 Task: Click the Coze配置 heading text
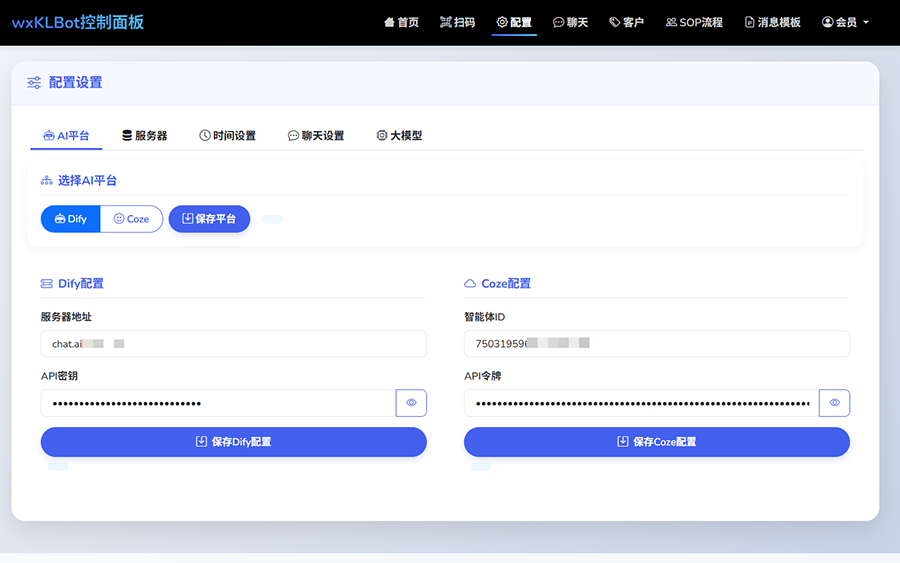tap(506, 284)
